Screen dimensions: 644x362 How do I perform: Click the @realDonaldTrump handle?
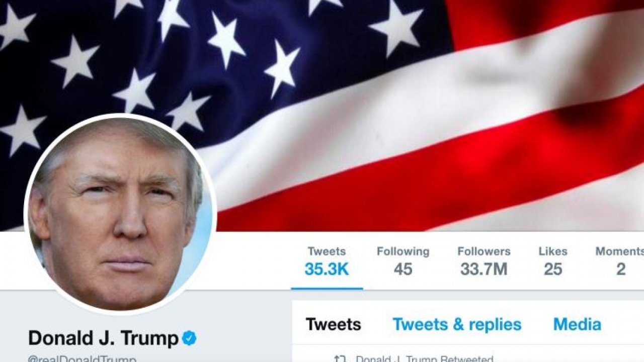click(x=82, y=359)
